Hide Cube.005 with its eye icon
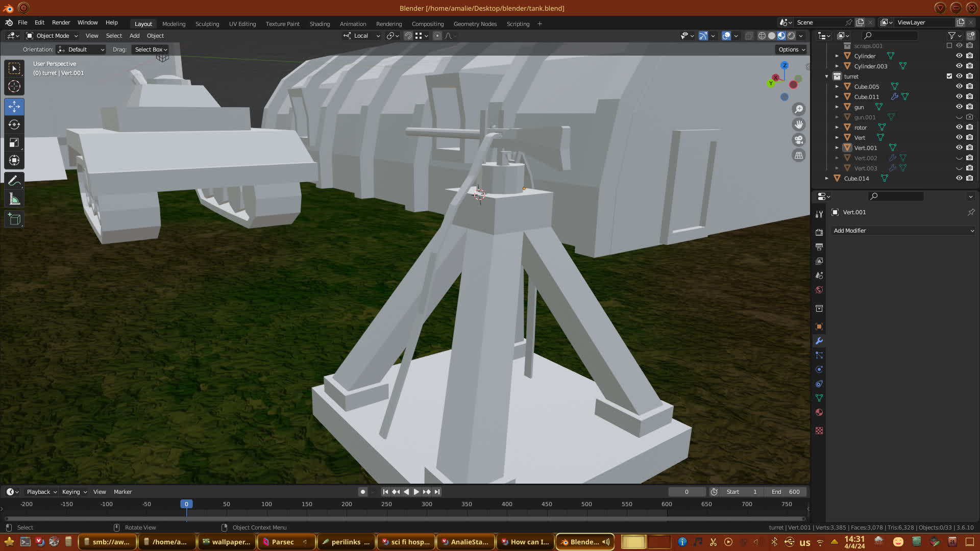The height and width of the screenshot is (551, 980). [x=959, y=86]
